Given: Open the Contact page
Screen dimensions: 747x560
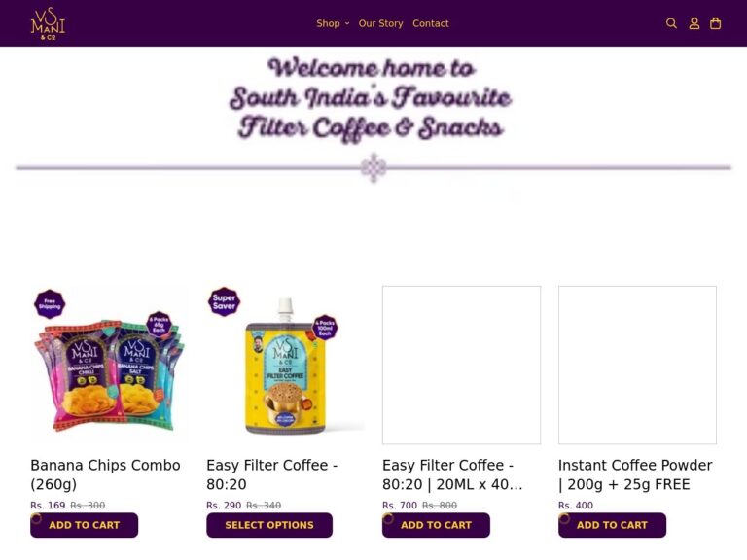Looking at the screenshot, I should (431, 23).
